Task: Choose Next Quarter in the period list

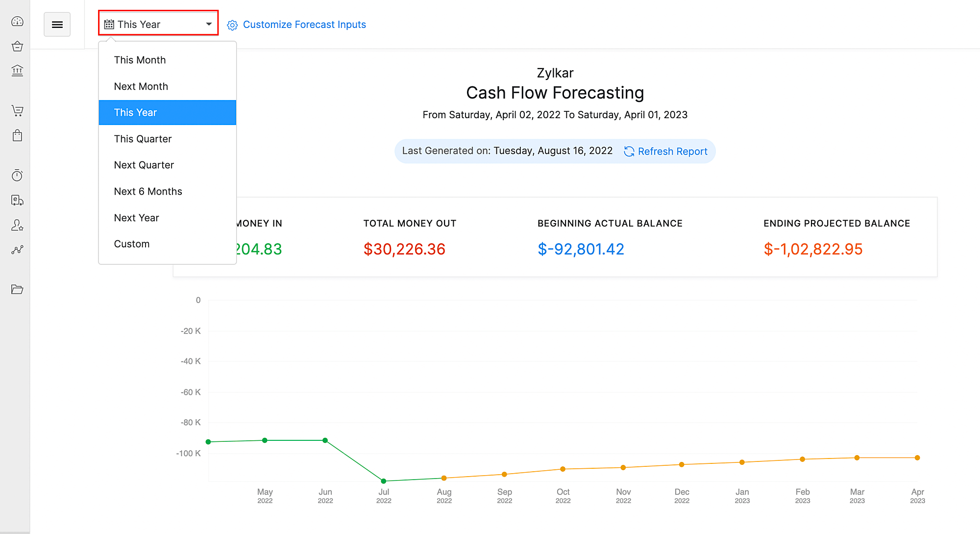Action: pyautogui.click(x=144, y=165)
